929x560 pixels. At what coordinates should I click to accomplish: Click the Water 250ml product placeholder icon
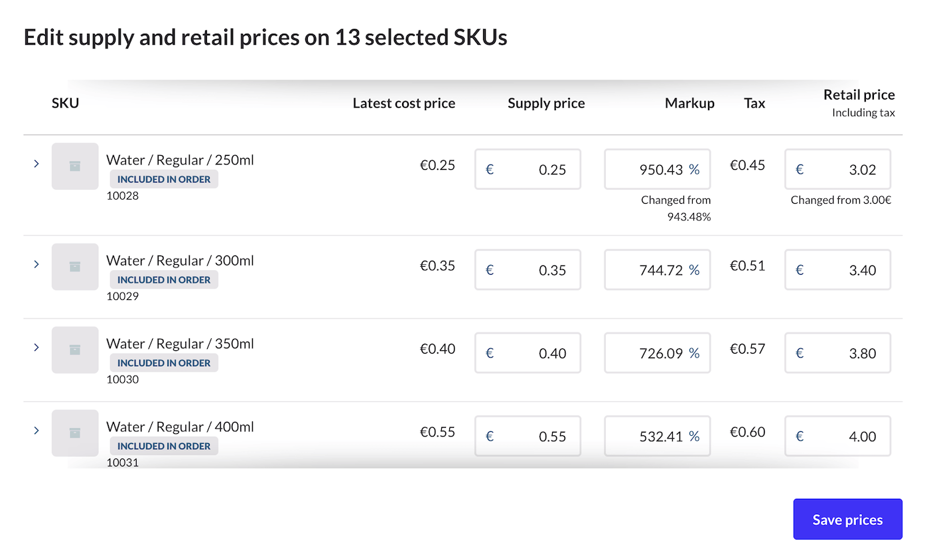pyautogui.click(x=75, y=167)
